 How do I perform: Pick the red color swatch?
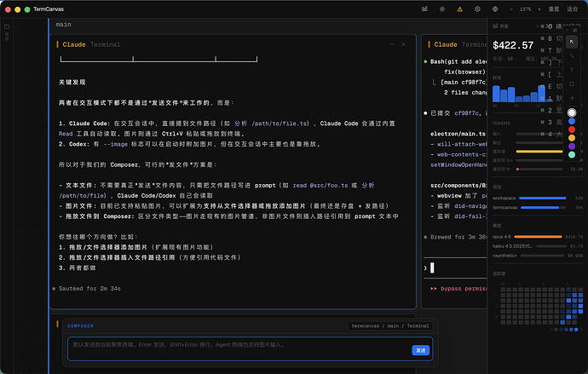[572, 129]
